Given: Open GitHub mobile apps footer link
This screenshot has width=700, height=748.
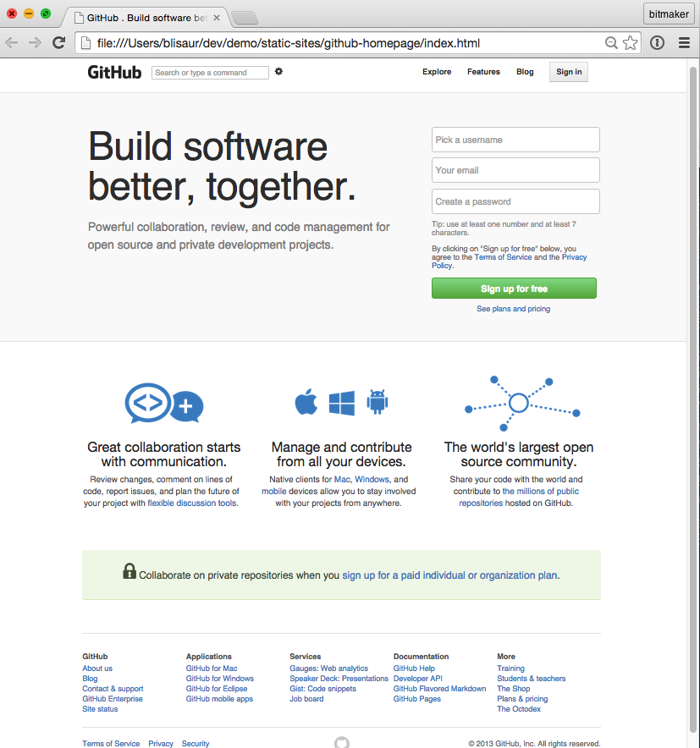Looking at the screenshot, I should [x=219, y=698].
